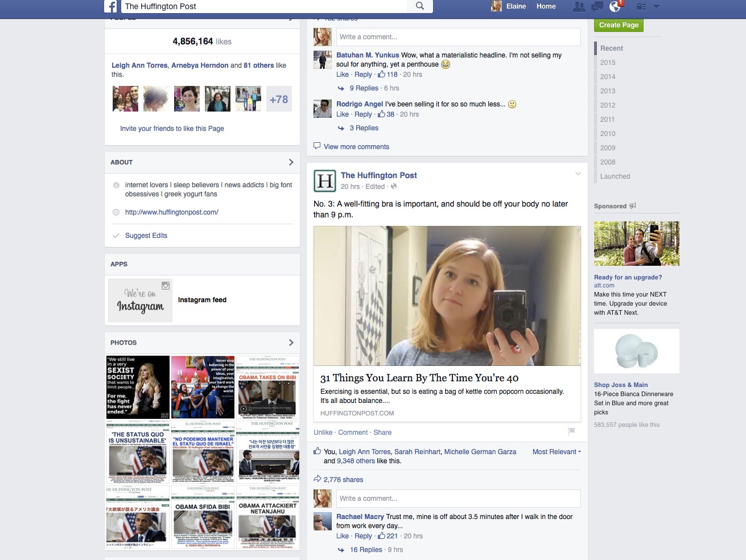
Task: Click the Sponsored megaphone icon
Action: coord(633,205)
